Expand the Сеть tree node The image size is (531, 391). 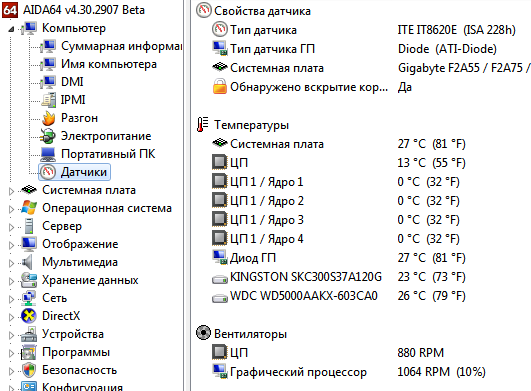11,299
